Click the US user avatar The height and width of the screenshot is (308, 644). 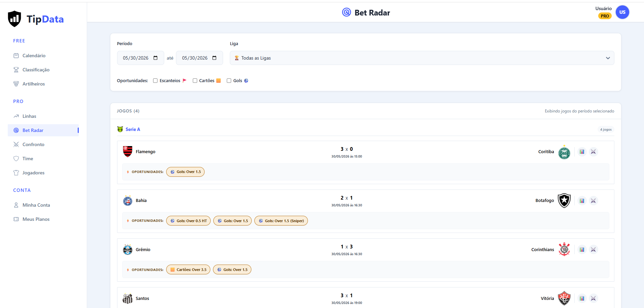coord(622,12)
